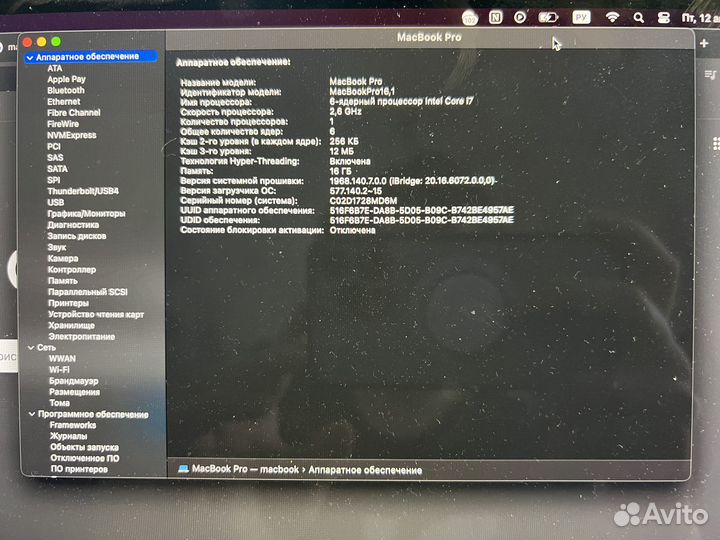Click path bar item MacBook Pro — macbook
The width and height of the screenshot is (720, 540).
tap(245, 469)
